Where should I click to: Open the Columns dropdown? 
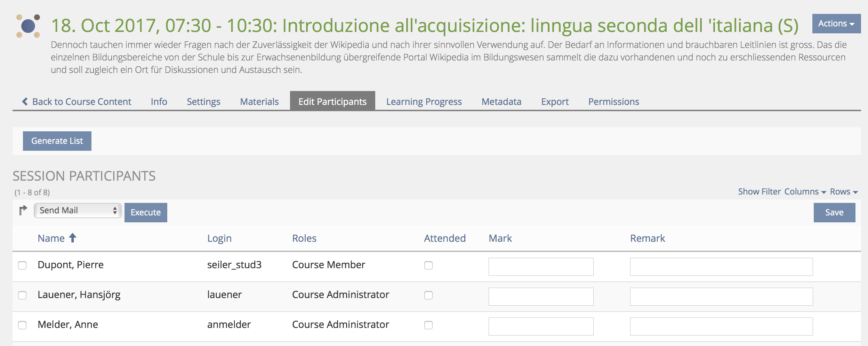(x=805, y=192)
